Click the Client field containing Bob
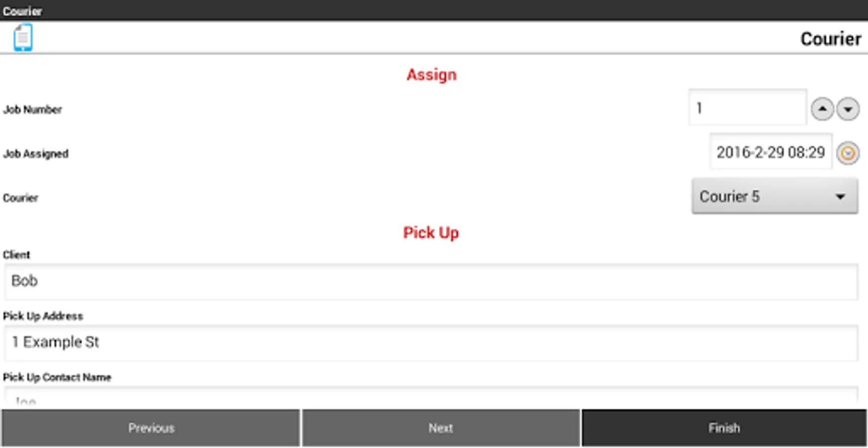 pyautogui.click(x=433, y=281)
